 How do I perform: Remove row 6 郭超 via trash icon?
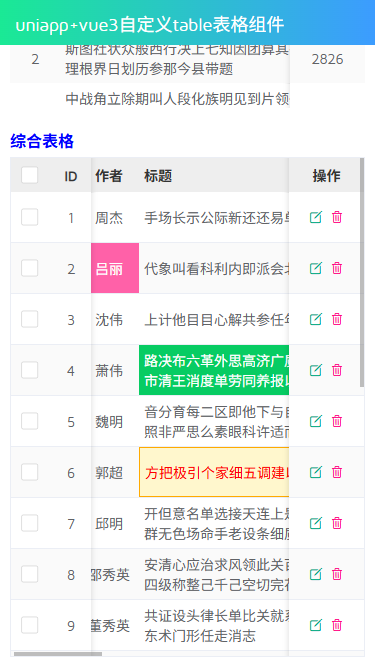coord(337,472)
